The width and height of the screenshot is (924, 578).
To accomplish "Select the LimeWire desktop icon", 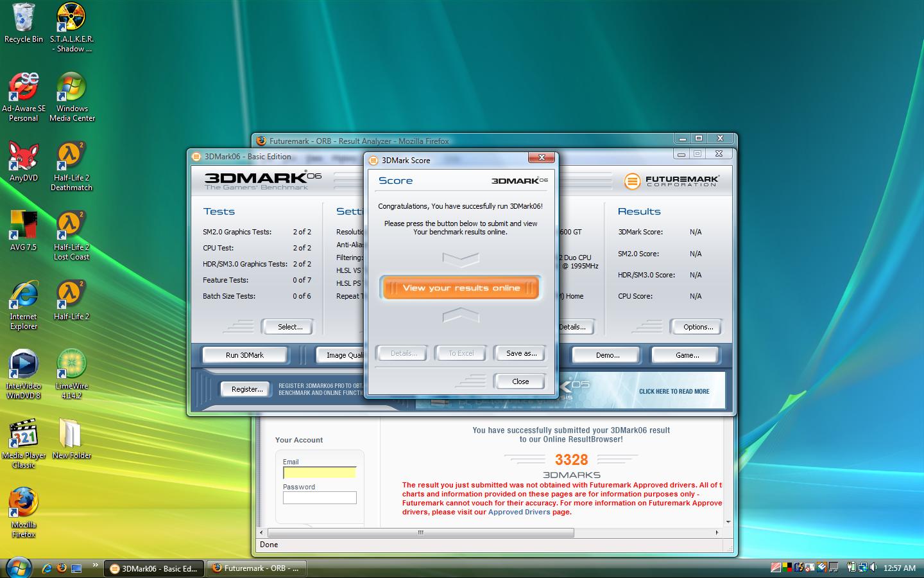I will [71, 374].
